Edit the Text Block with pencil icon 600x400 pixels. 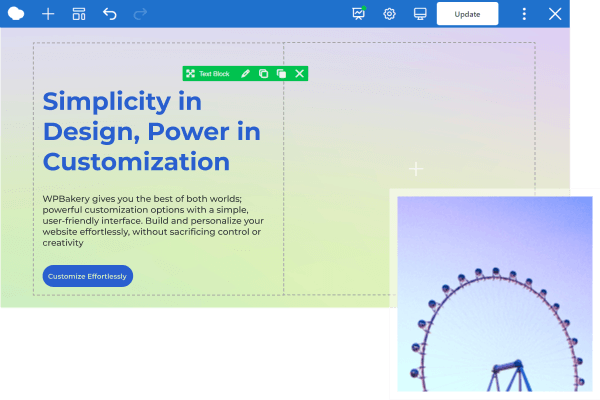[x=245, y=73]
